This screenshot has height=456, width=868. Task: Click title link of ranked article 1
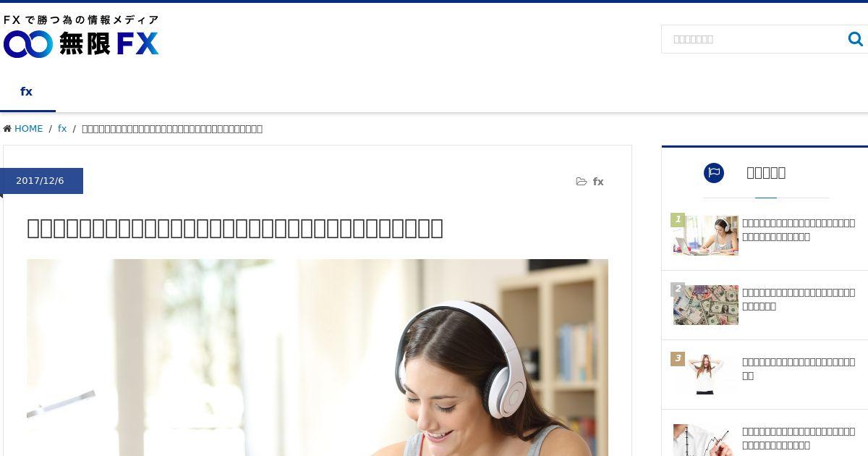799,229
